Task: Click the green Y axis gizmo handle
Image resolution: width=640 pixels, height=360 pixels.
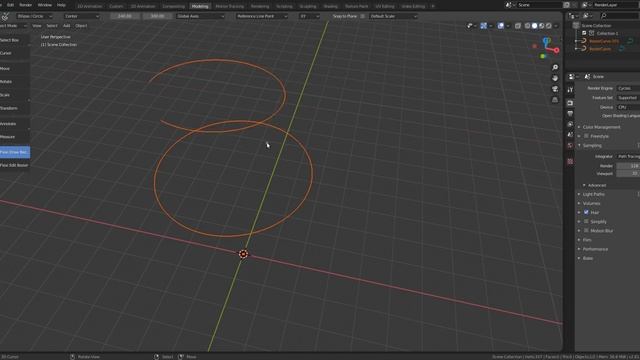Action: [x=543, y=56]
